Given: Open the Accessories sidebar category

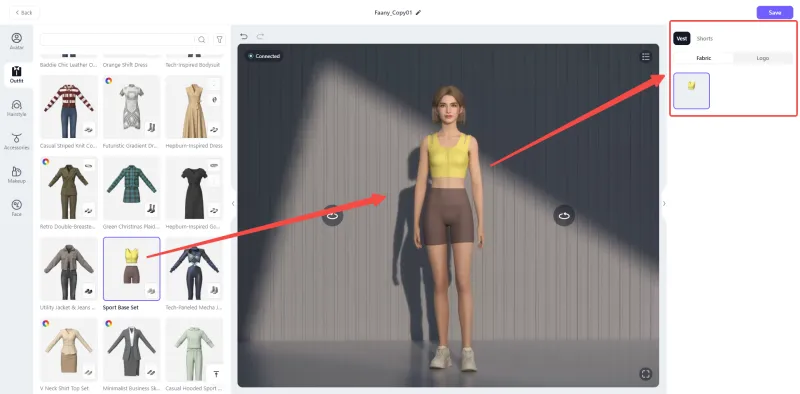Looking at the screenshot, I should 16,141.
